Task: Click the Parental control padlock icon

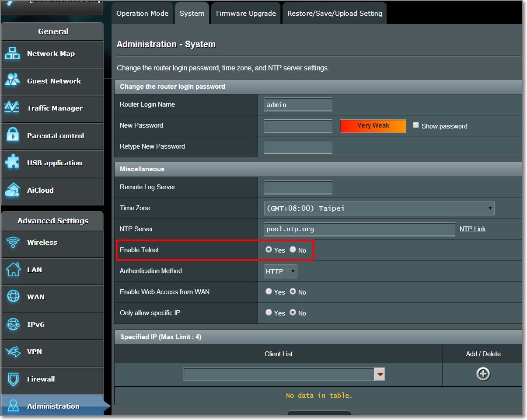Action: pyautogui.click(x=12, y=135)
